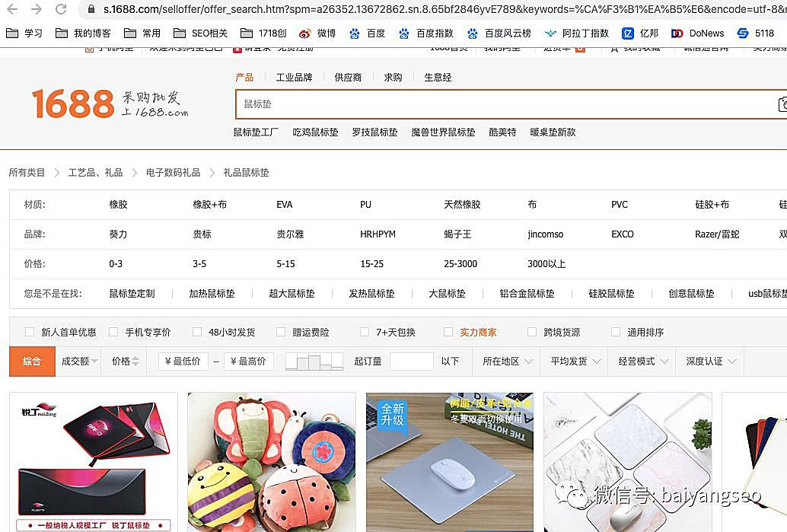
Task: Open the 微博 bookmark icon
Action: pyautogui.click(x=304, y=33)
